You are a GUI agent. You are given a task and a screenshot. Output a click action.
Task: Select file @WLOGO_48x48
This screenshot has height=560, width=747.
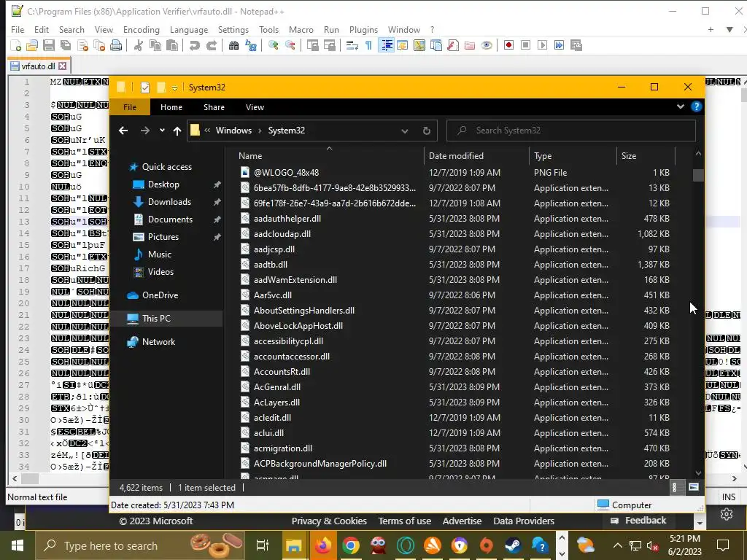click(x=286, y=172)
